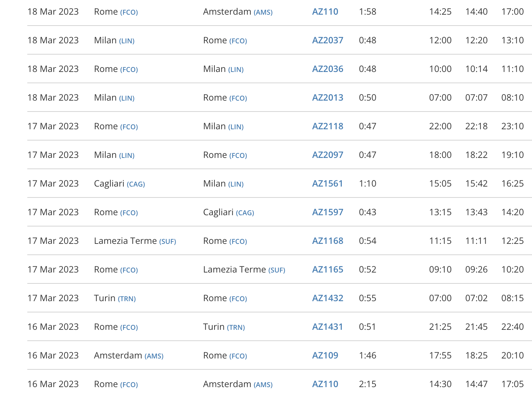Open flight AZ2013 details
Screen dimensions: 532x397
point(327,98)
